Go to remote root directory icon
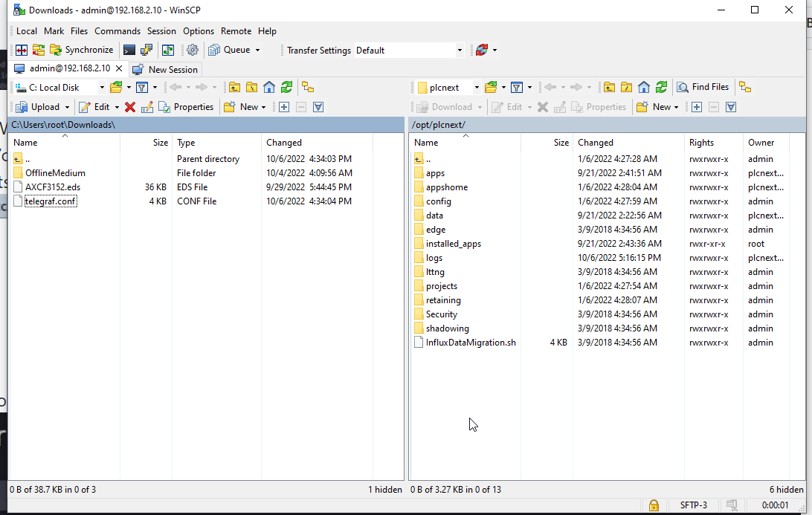This screenshot has height=515, width=812. pos(627,88)
